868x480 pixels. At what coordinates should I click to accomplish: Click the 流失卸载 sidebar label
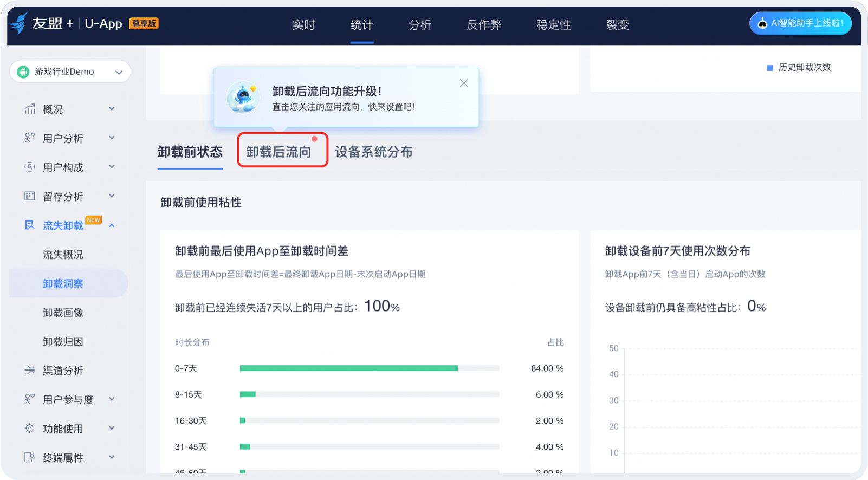click(63, 225)
